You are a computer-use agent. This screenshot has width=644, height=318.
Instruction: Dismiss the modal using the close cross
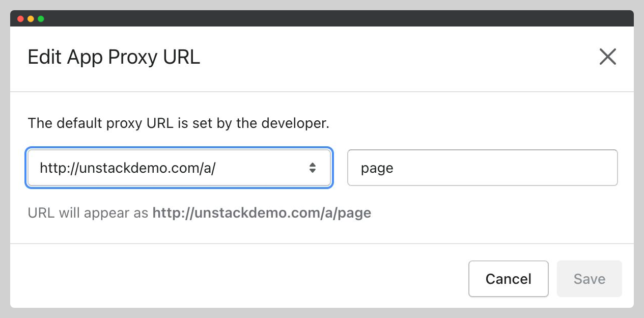(x=608, y=57)
